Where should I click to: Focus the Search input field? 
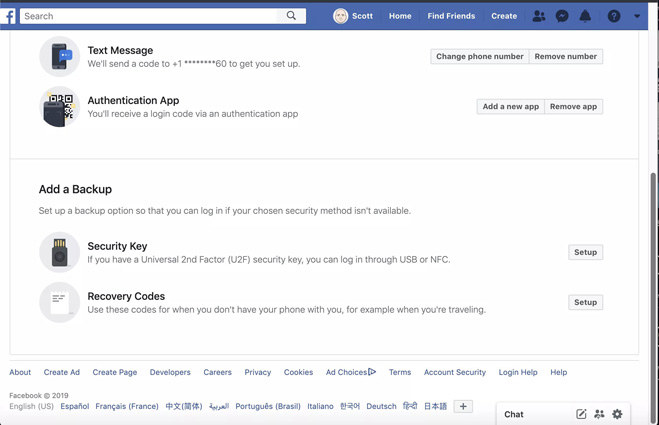(x=151, y=16)
